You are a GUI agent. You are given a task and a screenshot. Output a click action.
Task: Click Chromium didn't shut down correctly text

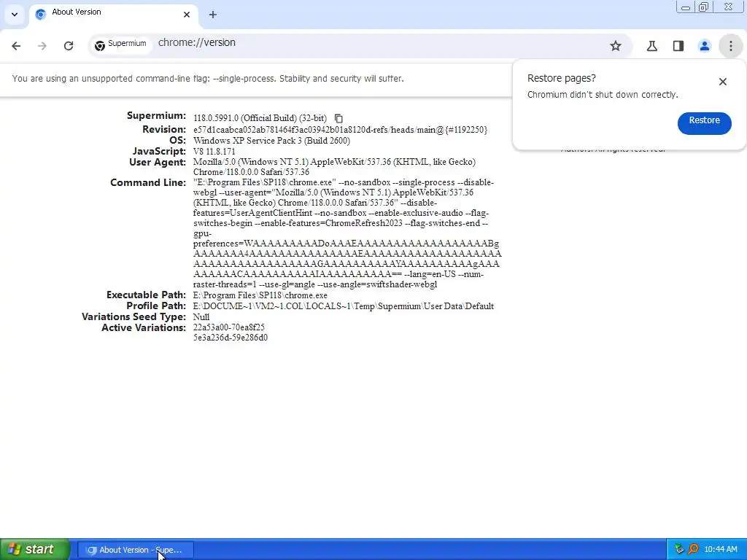click(x=603, y=95)
